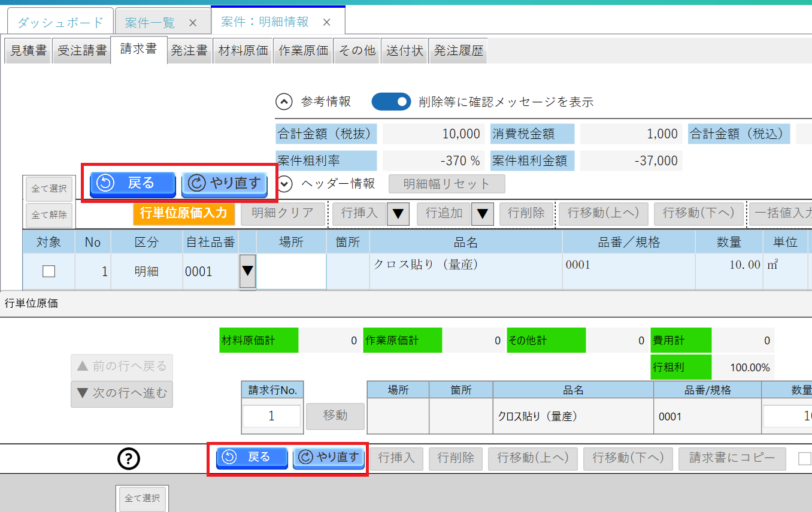Close the 案件一覧 tab
Image resolution: width=812 pixels, height=512 pixels.
(193, 23)
